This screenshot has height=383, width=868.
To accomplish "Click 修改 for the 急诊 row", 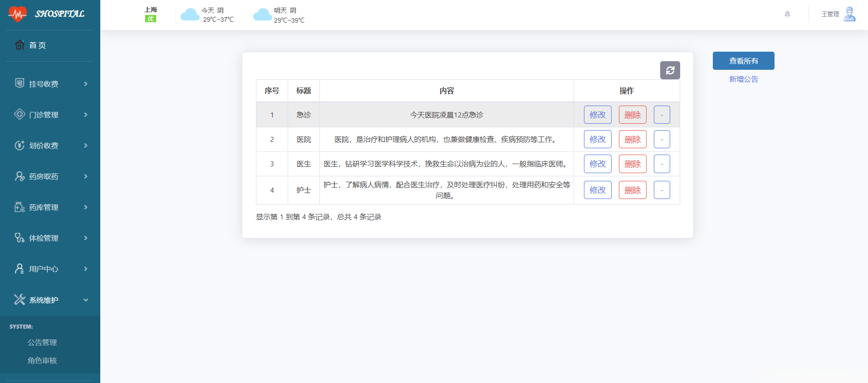I will point(598,115).
